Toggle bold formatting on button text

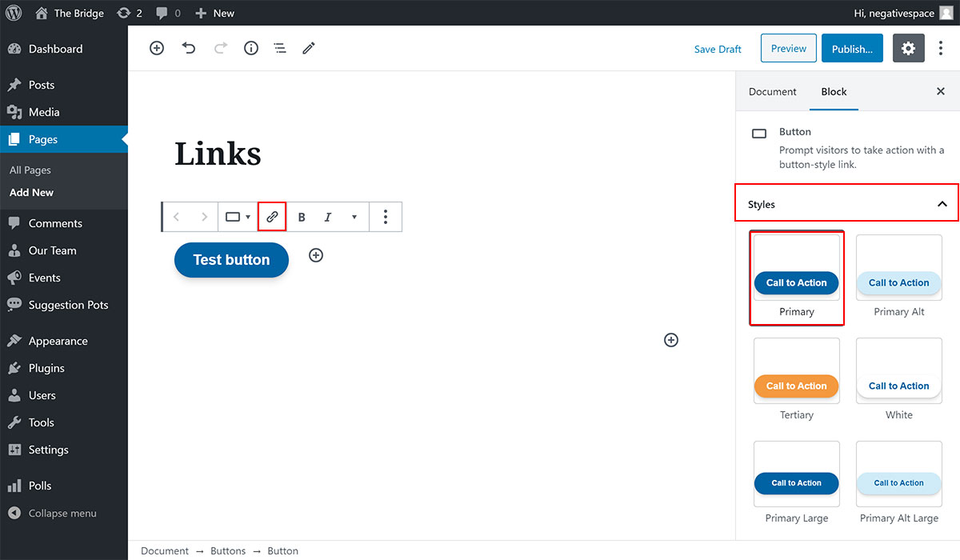click(302, 217)
